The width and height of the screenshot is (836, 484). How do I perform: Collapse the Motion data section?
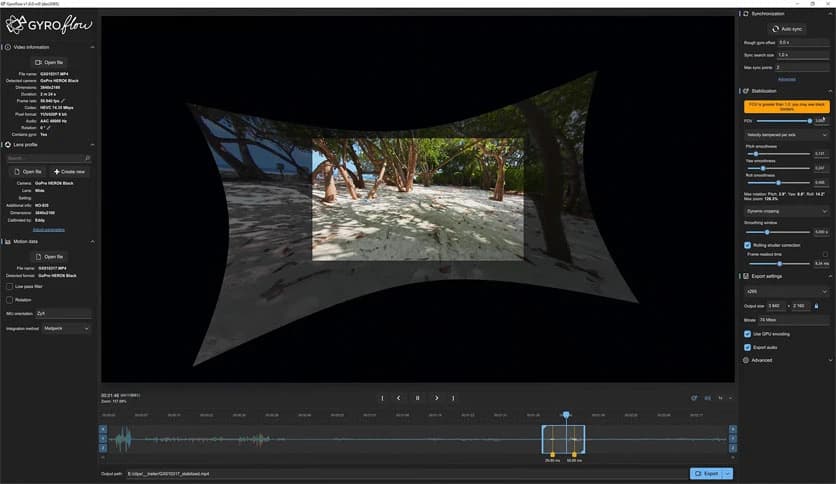pyautogui.click(x=92, y=241)
